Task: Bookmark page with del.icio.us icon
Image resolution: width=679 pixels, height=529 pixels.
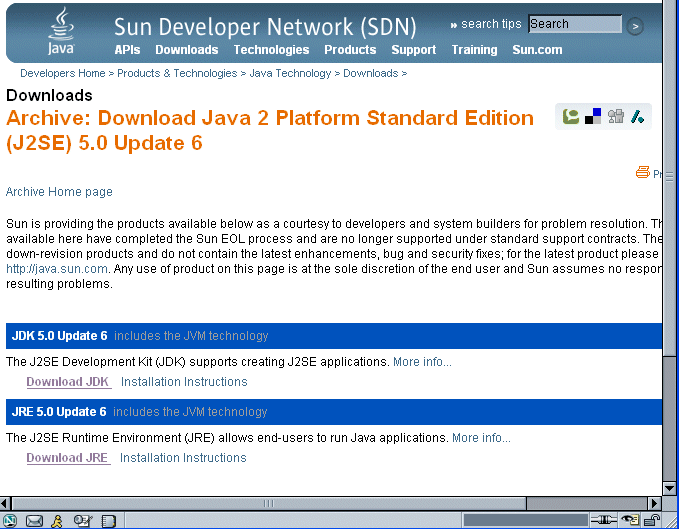Action: pos(593,117)
